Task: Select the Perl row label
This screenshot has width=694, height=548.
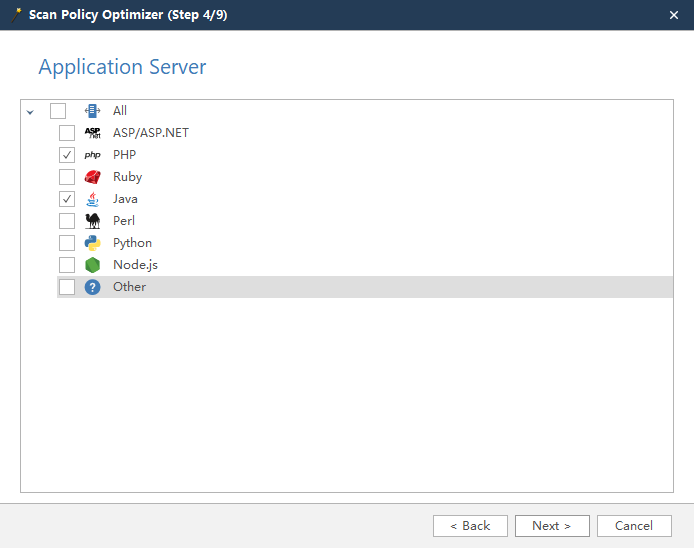Action: (x=123, y=220)
